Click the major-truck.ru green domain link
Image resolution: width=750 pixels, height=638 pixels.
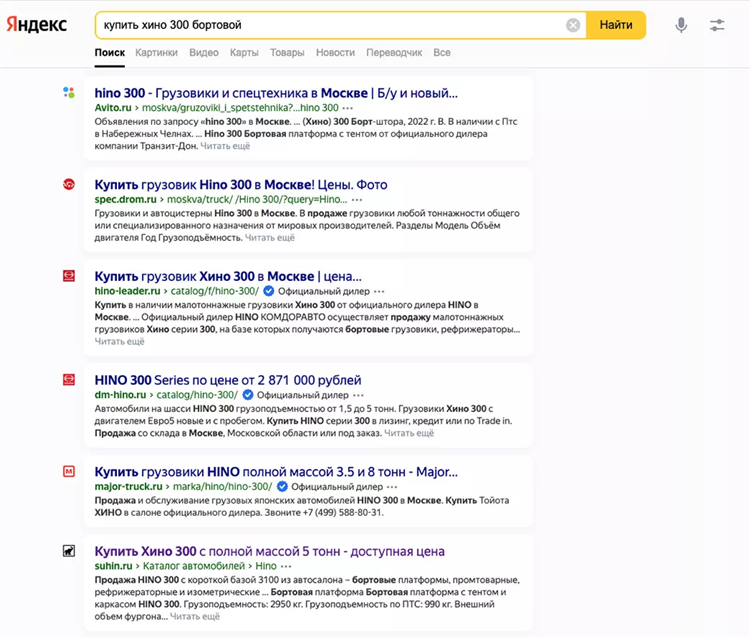coord(129,487)
